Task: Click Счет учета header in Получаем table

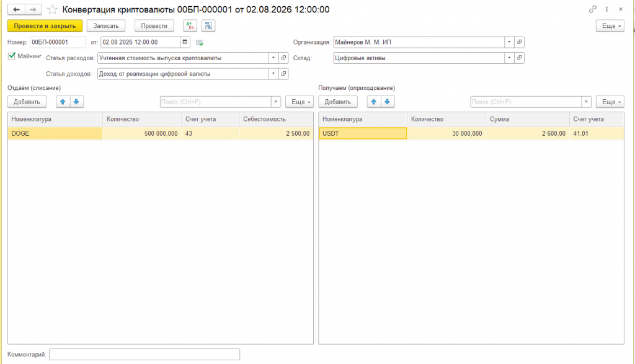Action: click(597, 119)
